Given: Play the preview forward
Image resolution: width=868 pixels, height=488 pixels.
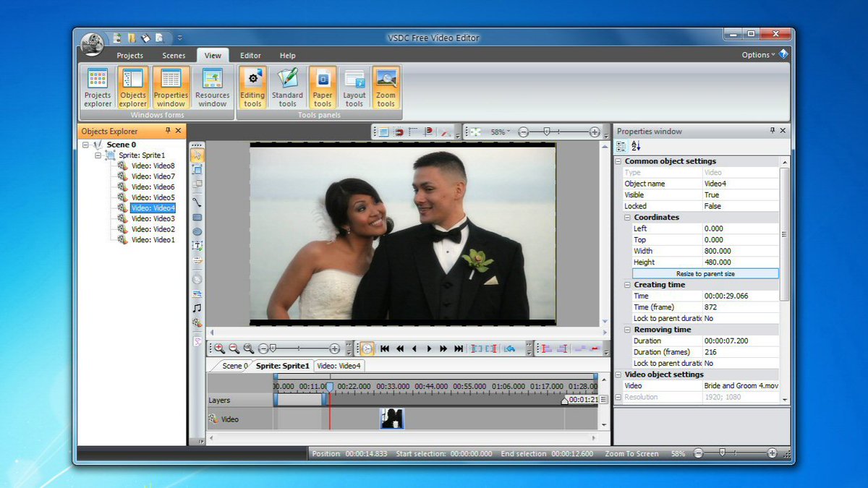Looking at the screenshot, I should pos(429,348).
